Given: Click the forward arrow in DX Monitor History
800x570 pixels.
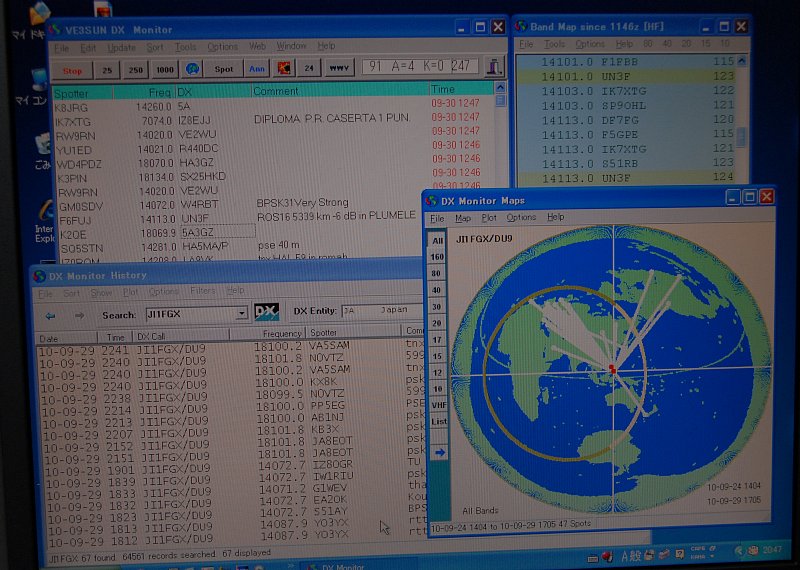Looking at the screenshot, I should [80, 316].
